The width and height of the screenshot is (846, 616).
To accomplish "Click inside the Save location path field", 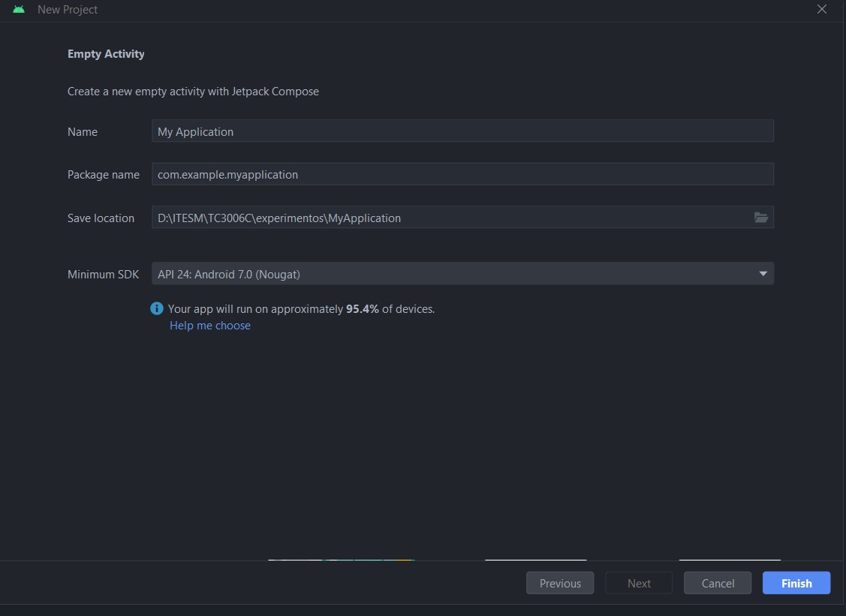I will (x=450, y=218).
